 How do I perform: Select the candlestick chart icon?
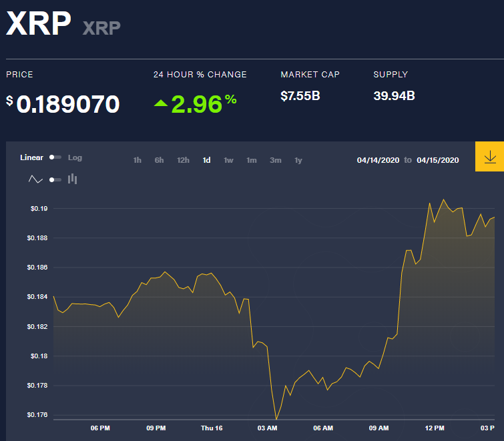point(72,179)
